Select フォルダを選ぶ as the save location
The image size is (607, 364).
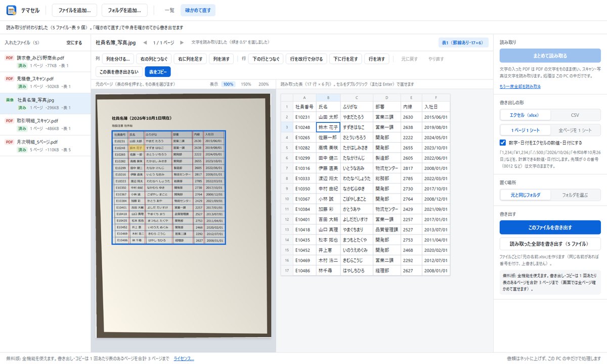575,195
